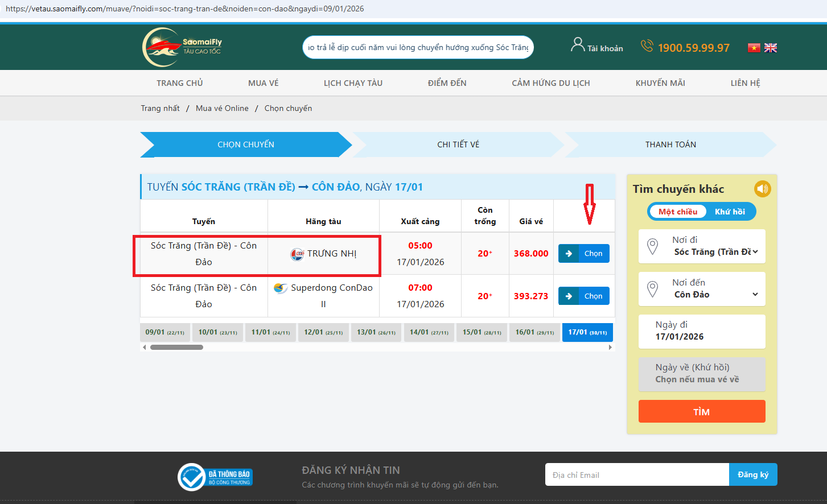Open the Nơi đi departure dropdown

point(702,246)
